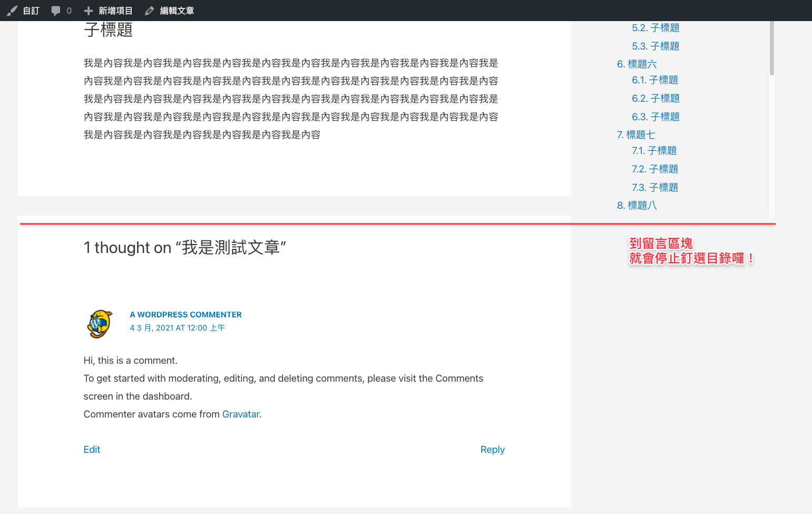Viewport: 812px width, 514px height.
Task: Click the comment date 4 3 月, 2021 link
Action: pyautogui.click(x=177, y=328)
